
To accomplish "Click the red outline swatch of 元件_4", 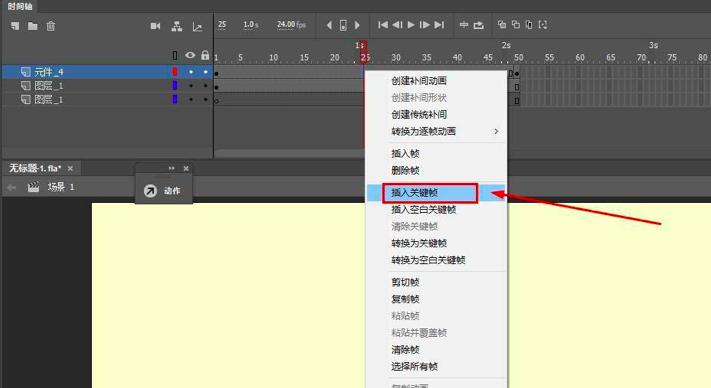I will pos(175,72).
